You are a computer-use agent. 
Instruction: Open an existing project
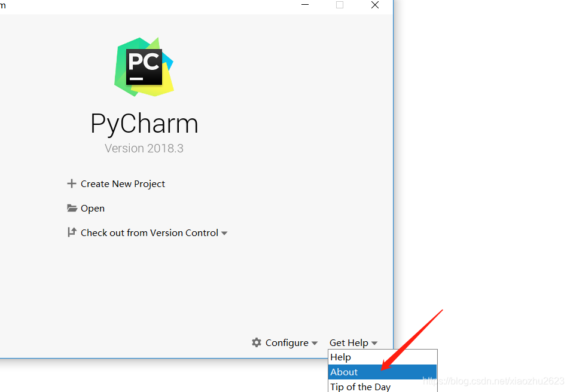(93, 208)
